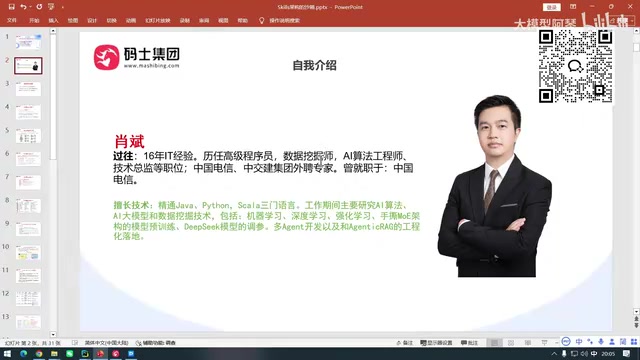640x360 pixels.
Task: Select slide 8 thumbnail
Action: 28,206
